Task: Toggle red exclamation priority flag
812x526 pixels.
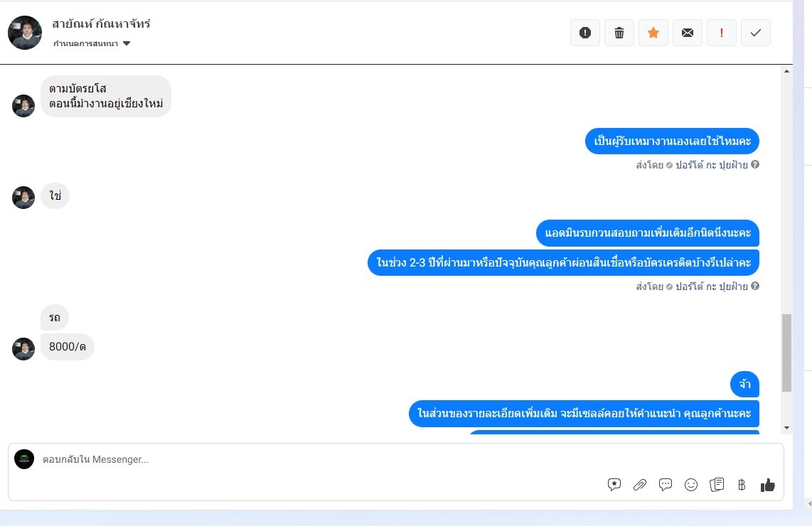Action: tap(722, 33)
